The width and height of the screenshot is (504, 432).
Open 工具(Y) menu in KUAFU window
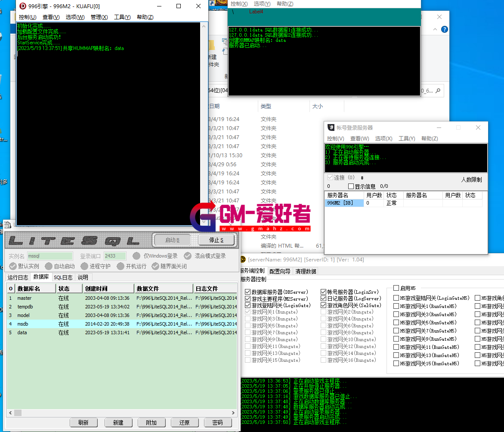(x=122, y=17)
